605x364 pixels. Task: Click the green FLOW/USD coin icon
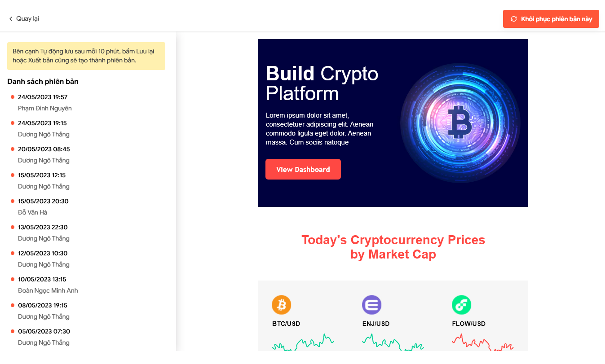[461, 305]
